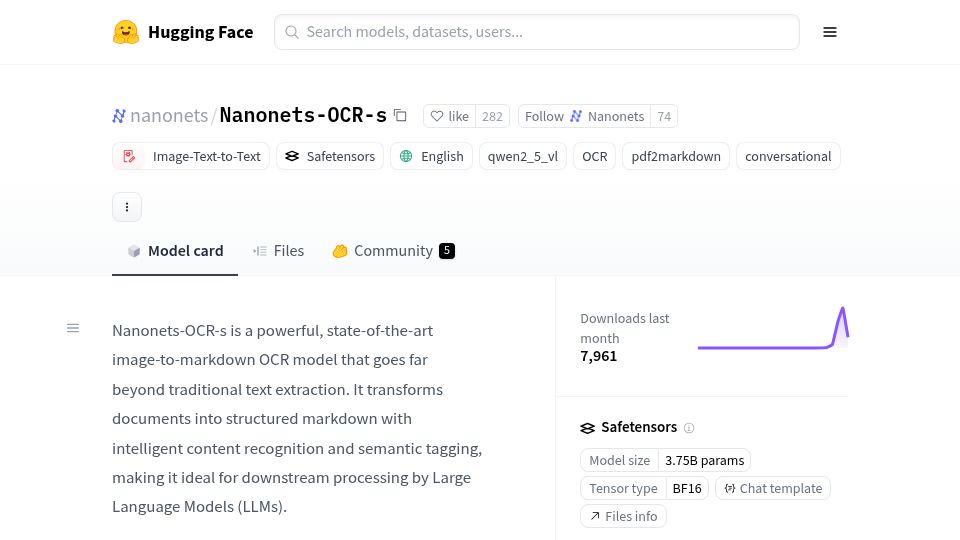Click the Safetensors section stack icon
The height and width of the screenshot is (540, 960).
click(587, 428)
